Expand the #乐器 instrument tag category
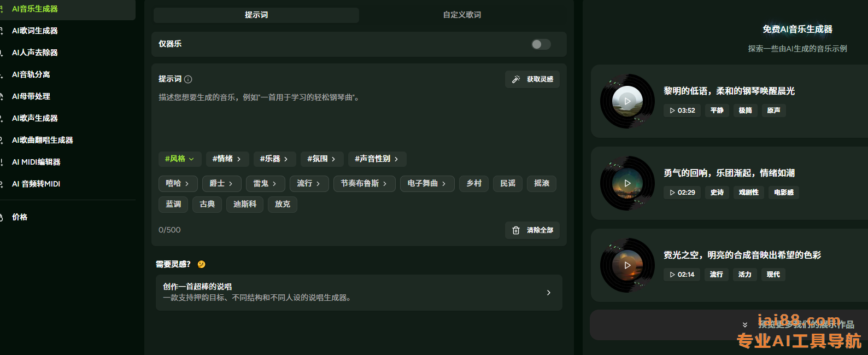Viewport: 868px width, 355px height. click(x=273, y=159)
